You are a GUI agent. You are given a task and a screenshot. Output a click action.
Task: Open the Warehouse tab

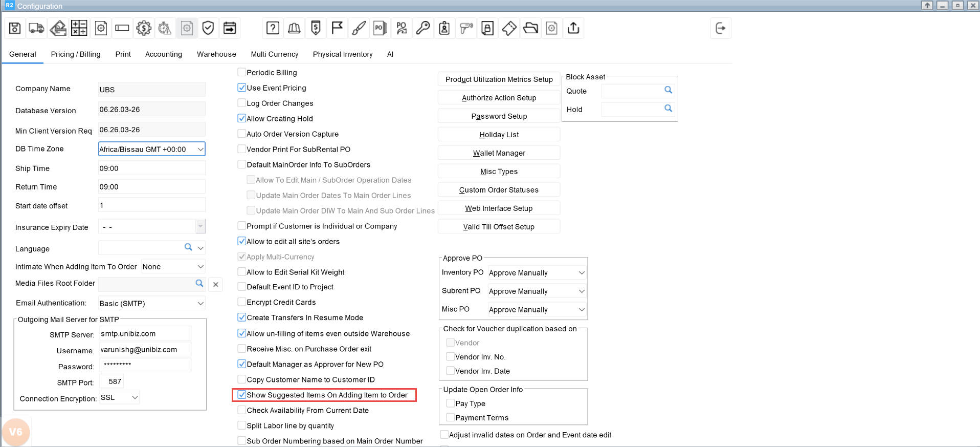(x=216, y=54)
